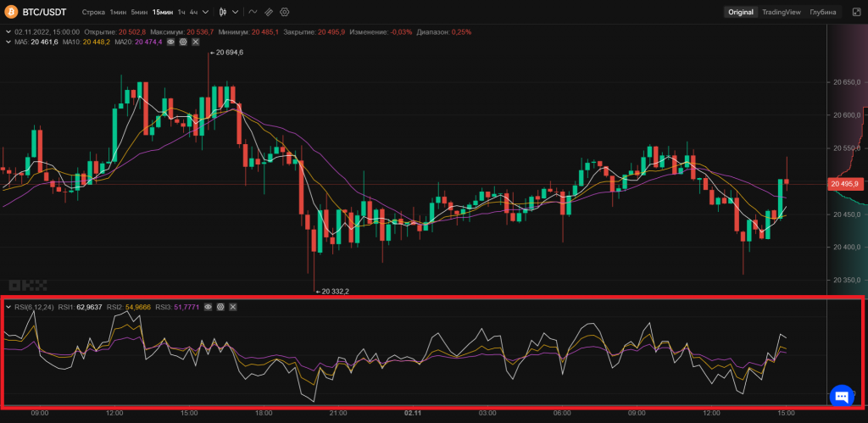Toggle RSI indicator visibility eye

pos(208,307)
